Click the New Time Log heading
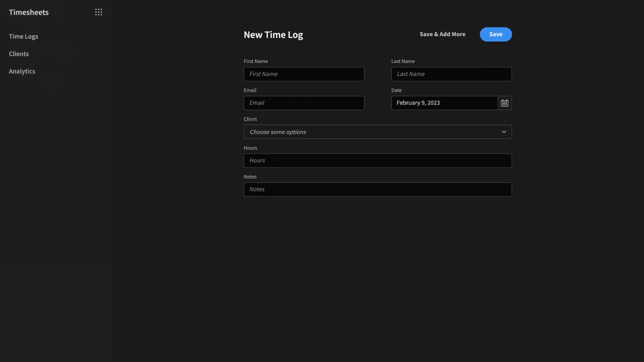 pos(273,35)
